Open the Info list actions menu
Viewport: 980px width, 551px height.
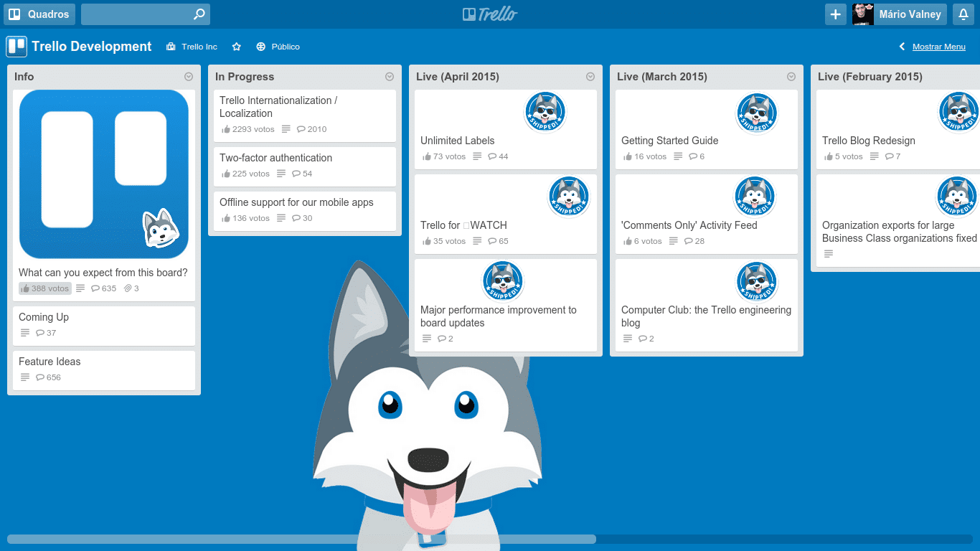coord(189,77)
